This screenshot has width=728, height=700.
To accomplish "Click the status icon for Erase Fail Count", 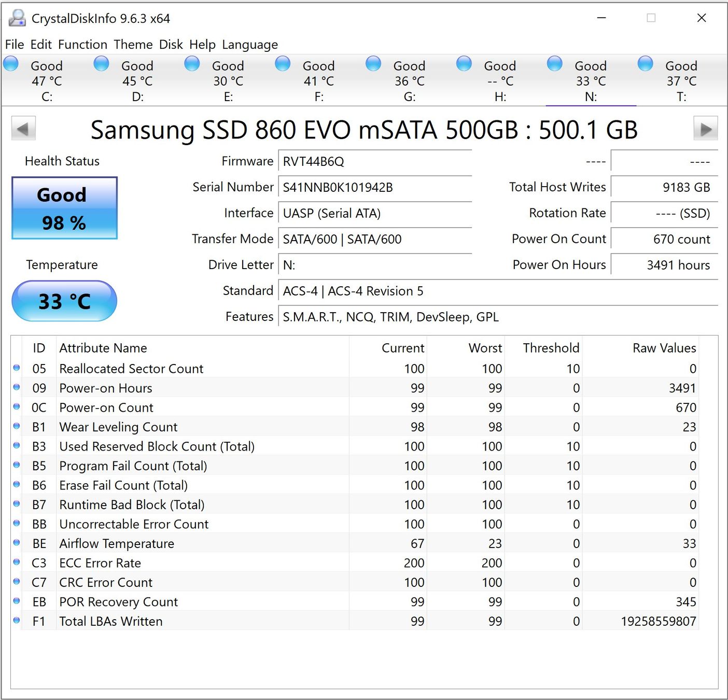I will tap(17, 485).
